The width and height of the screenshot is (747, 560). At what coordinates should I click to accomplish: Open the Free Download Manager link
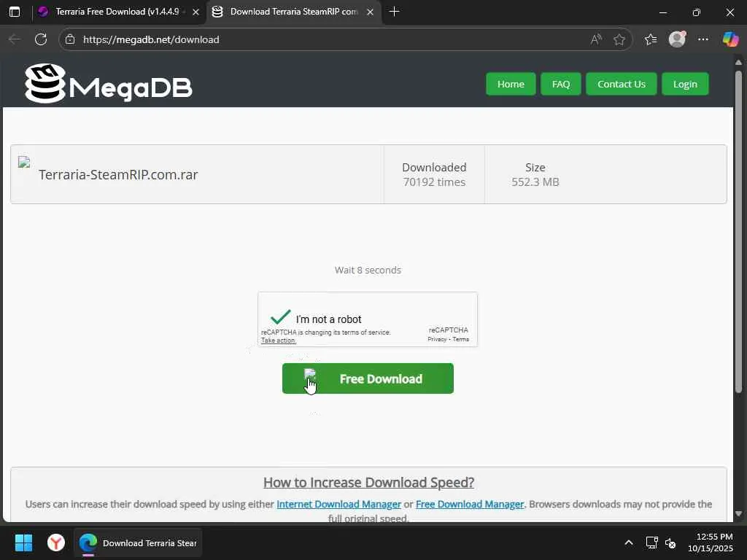coord(470,505)
